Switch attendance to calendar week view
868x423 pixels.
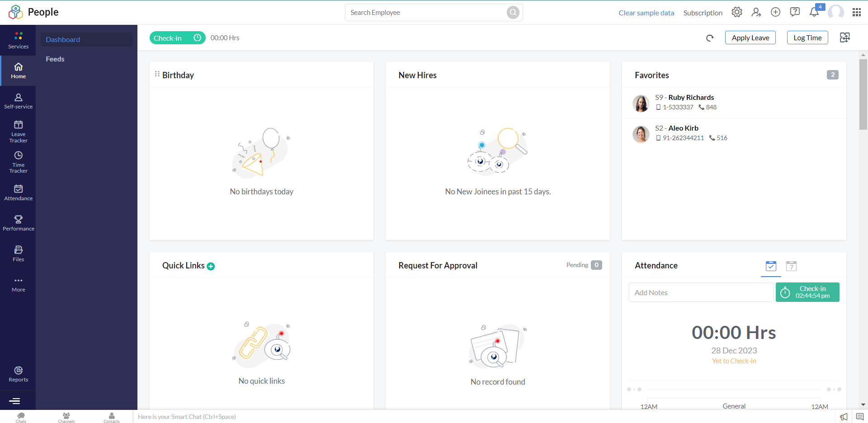point(791,266)
